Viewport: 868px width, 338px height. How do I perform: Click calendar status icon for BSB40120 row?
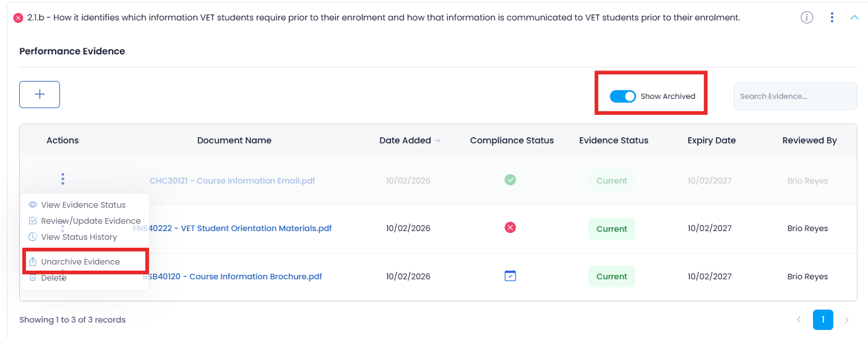point(510,276)
